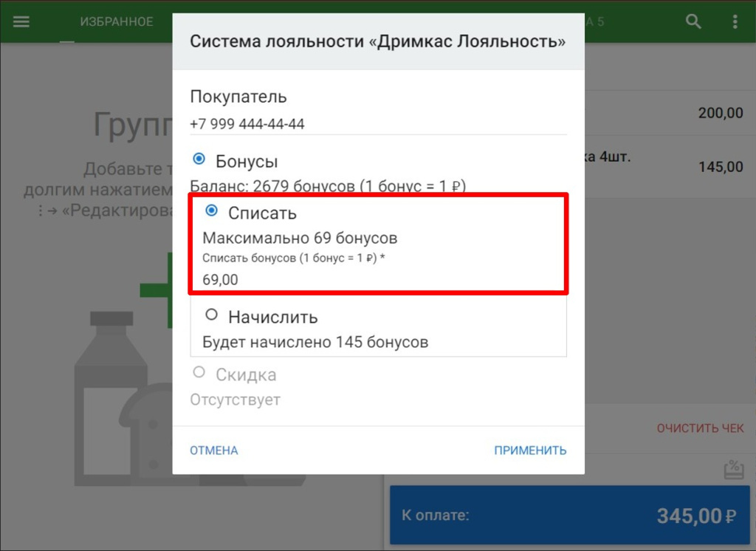Click the receipt line priced 145,00
The height and width of the screenshot is (551, 756).
point(670,166)
